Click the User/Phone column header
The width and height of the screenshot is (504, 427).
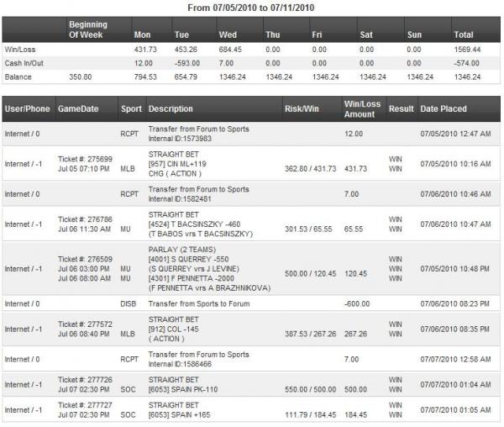click(27, 109)
